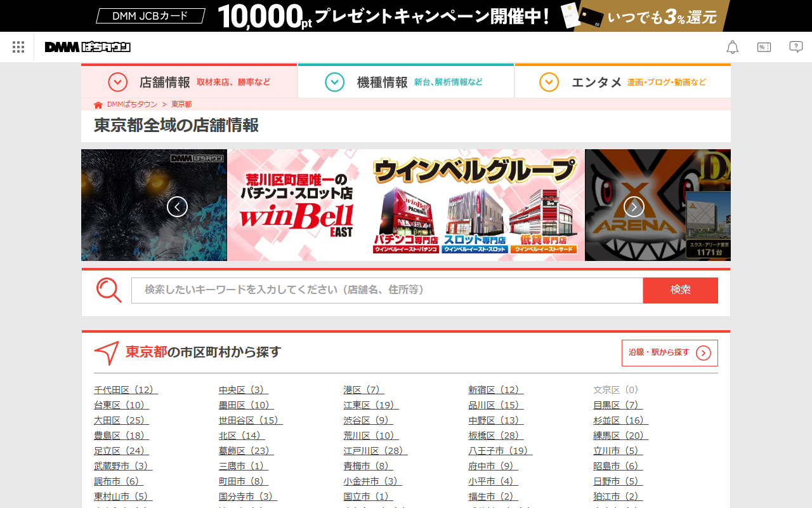Open the 江戸川区（28） link
This screenshot has width=812, height=508.
pos(376,451)
